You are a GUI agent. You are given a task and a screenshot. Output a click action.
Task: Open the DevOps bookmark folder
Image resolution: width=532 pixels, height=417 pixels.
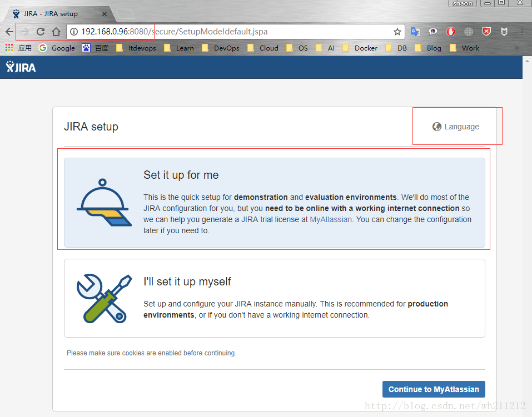coord(221,48)
